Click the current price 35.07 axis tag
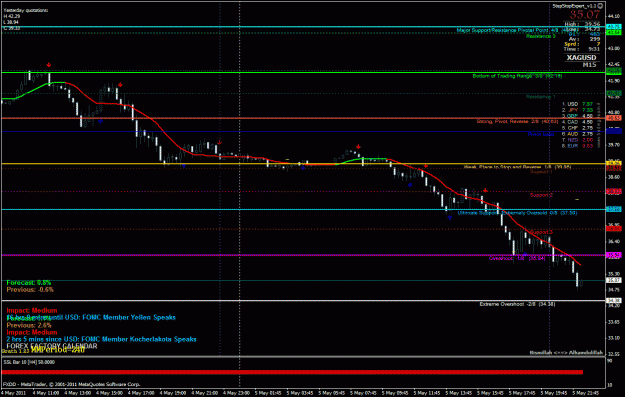 613,281
